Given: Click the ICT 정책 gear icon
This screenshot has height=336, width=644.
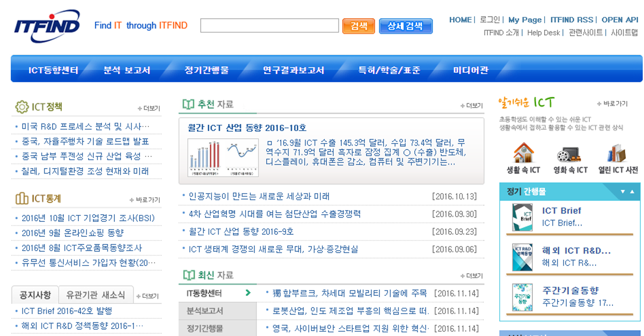Looking at the screenshot, I should tap(21, 105).
